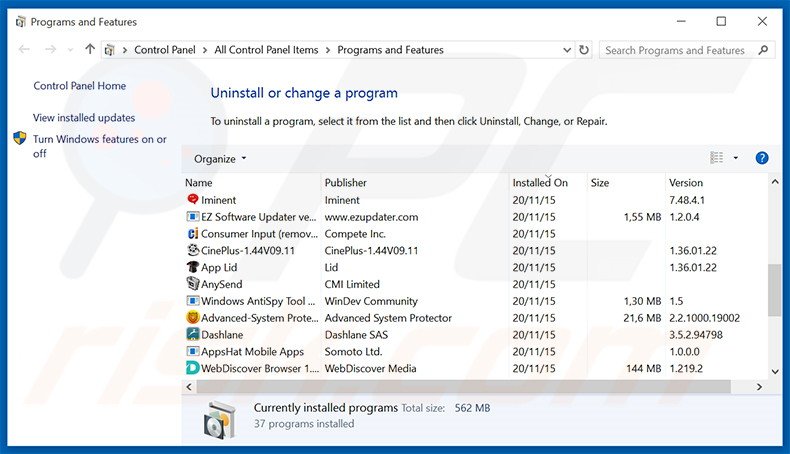Click the address bar location icon
Screen dimensions: 790x454
pos(109,50)
